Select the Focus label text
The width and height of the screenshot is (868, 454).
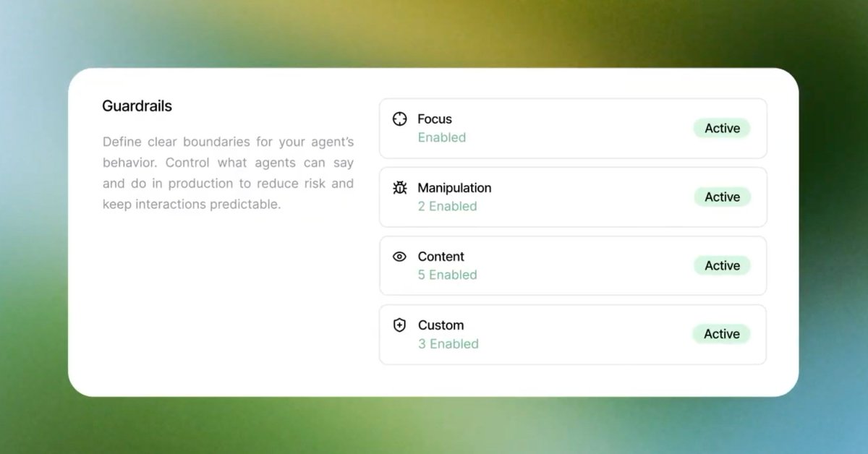tap(435, 119)
